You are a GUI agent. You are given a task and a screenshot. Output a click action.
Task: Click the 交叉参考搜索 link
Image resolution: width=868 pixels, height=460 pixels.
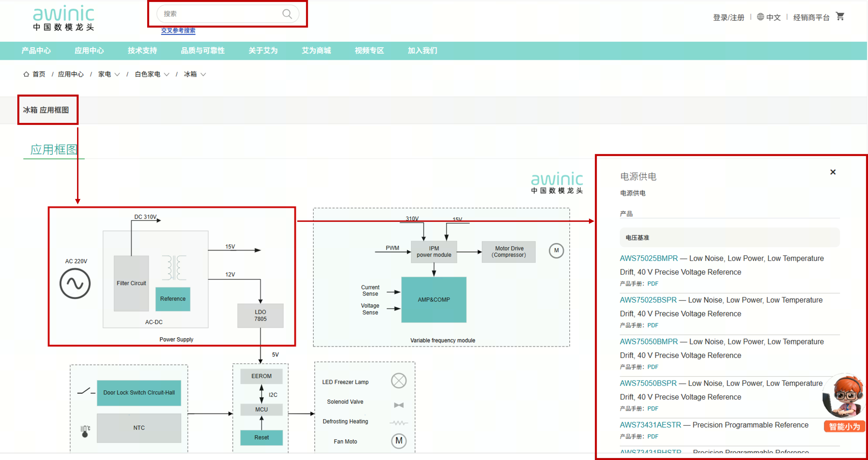click(178, 31)
